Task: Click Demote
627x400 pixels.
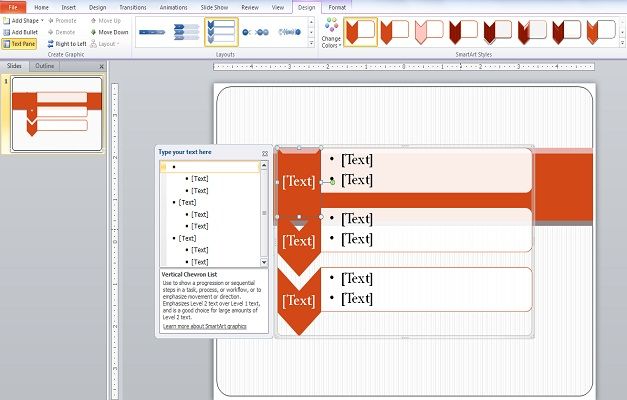Action: 62,32
